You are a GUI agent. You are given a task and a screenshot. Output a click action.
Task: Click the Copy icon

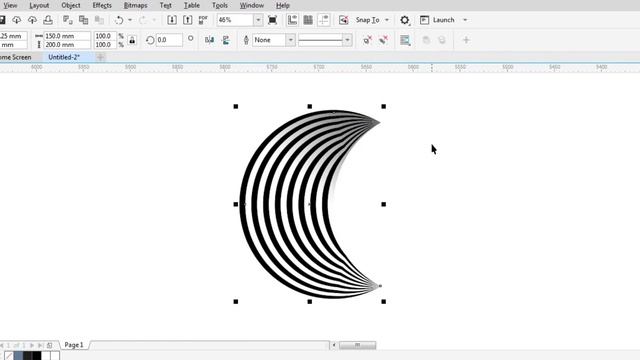83,20
